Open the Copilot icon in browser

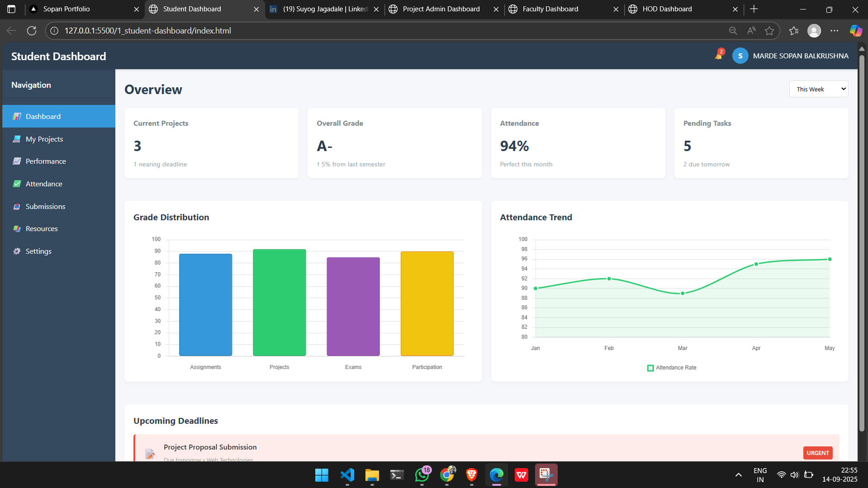click(856, 31)
